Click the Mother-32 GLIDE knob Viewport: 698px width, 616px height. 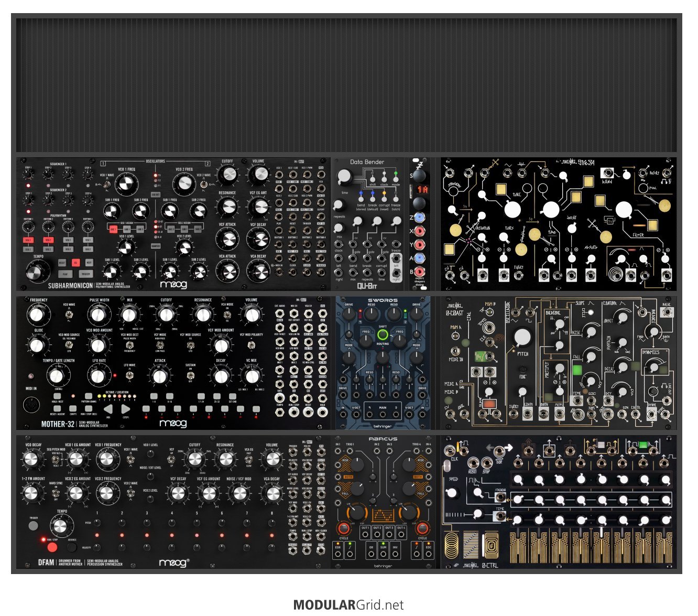click(37, 345)
